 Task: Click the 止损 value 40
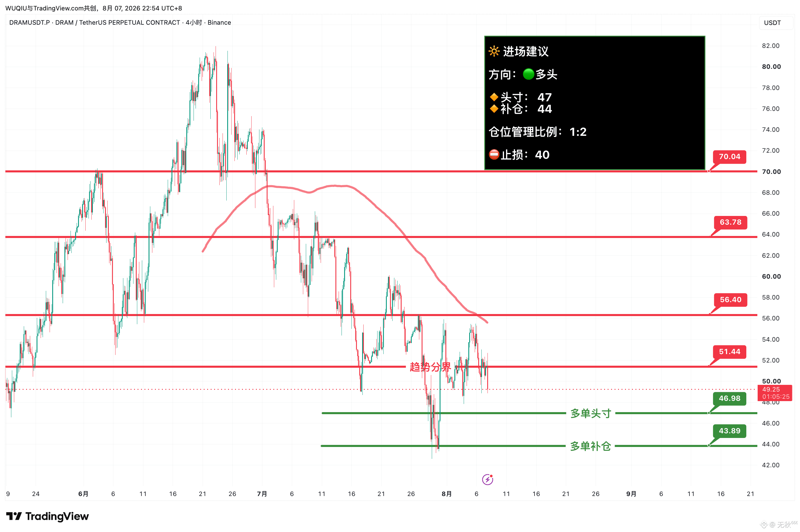(x=542, y=155)
